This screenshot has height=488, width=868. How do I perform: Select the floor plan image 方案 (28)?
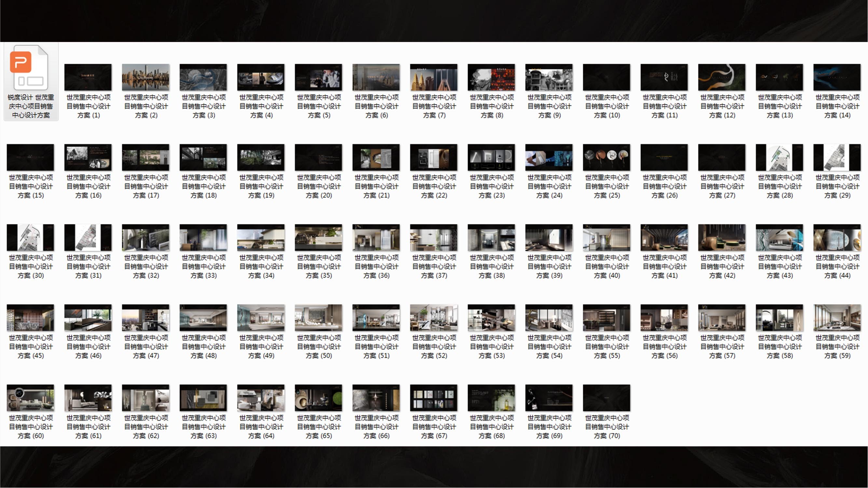pos(779,157)
